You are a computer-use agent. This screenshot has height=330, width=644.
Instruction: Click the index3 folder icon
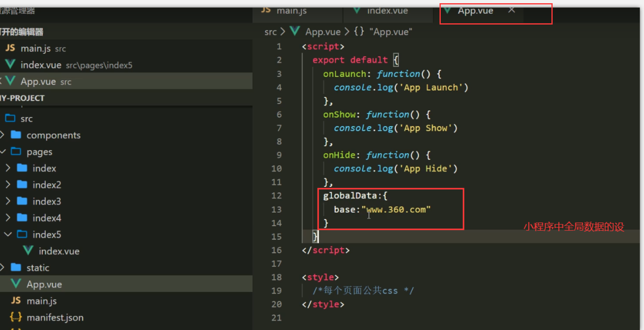pos(22,201)
